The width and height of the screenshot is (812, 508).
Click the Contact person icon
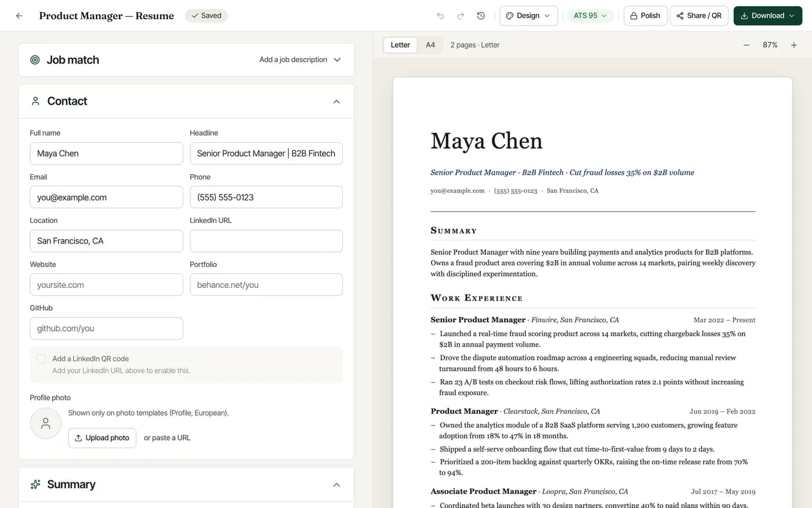click(35, 101)
